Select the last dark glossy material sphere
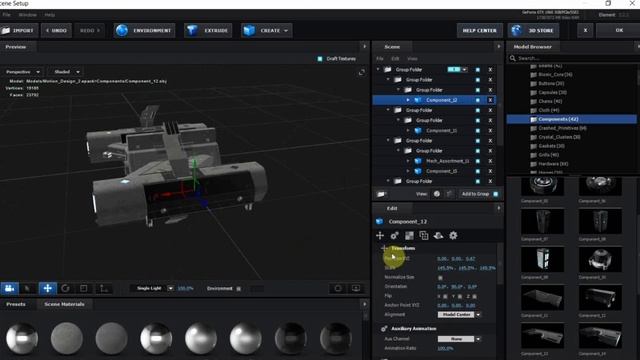 336,338
